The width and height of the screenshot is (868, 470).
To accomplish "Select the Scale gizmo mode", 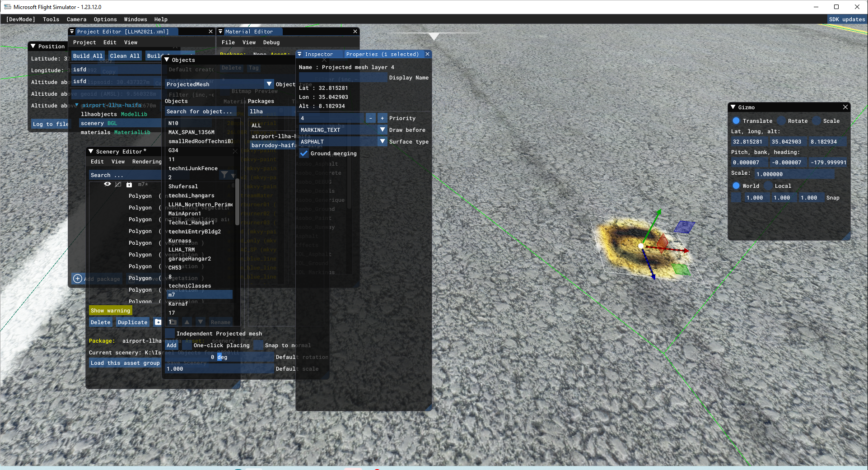I will [x=817, y=121].
